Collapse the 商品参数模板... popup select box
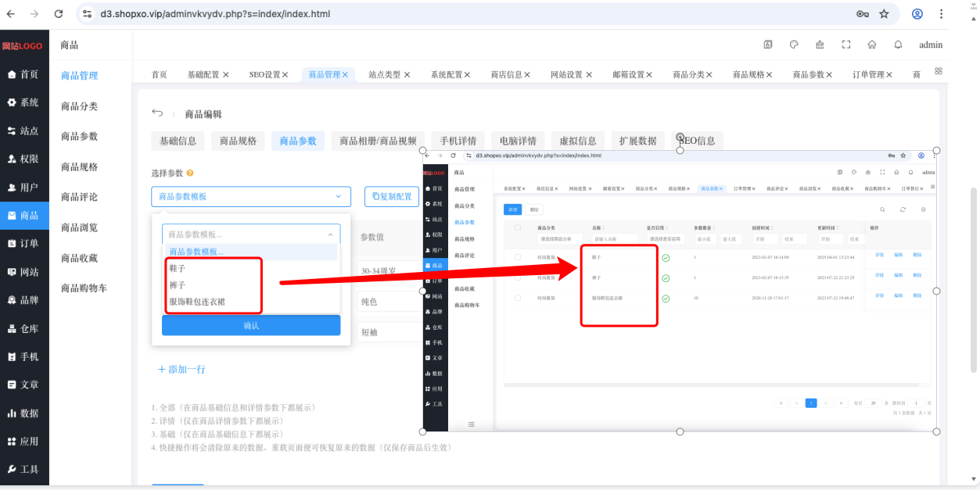This screenshot has height=490, width=980. tap(251, 234)
